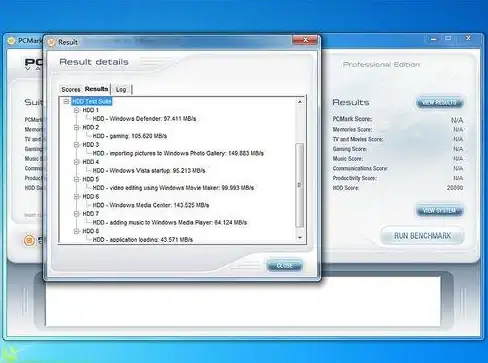Viewport: 488px width, 363px height.
Task: Click Run Benchmark in PCMark window
Action: click(422, 236)
